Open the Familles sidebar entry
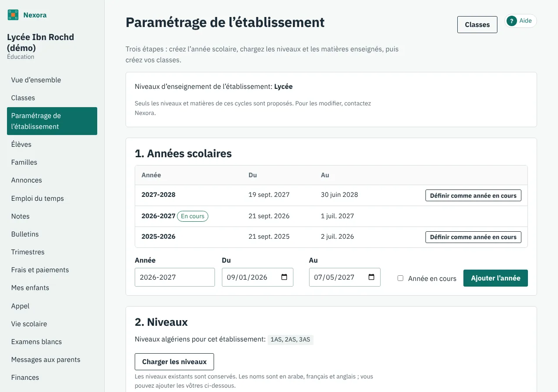 coord(52,162)
